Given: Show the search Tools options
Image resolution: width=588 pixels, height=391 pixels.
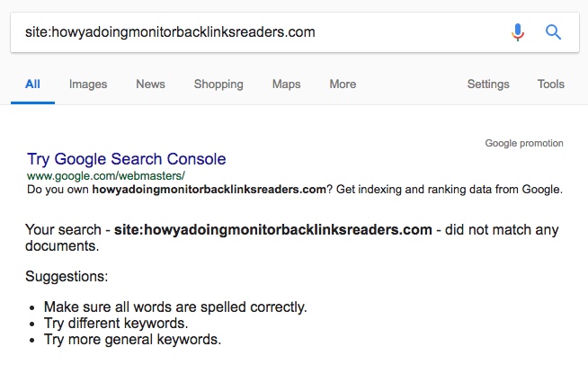Looking at the screenshot, I should (x=551, y=84).
